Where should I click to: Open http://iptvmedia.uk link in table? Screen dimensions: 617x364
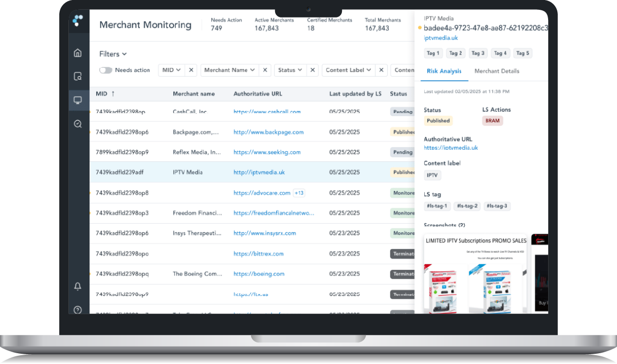(x=259, y=172)
